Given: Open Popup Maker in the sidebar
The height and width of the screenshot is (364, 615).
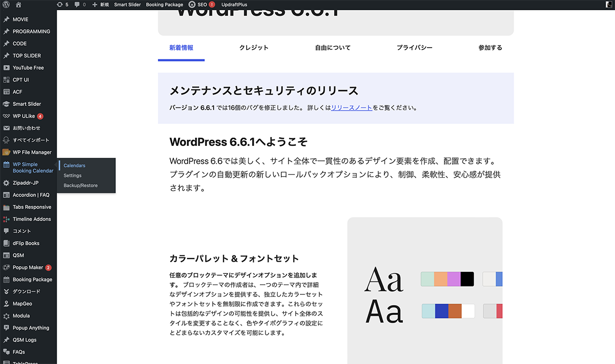Looking at the screenshot, I should (x=28, y=267).
